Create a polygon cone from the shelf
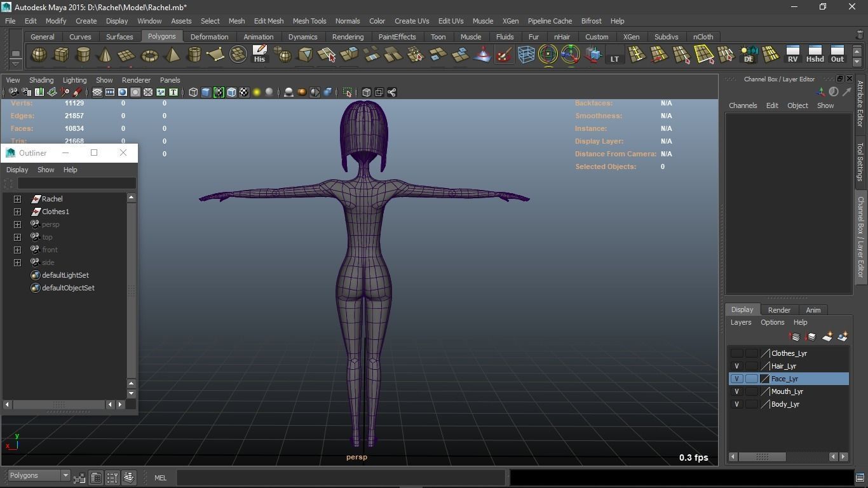 pos(105,55)
